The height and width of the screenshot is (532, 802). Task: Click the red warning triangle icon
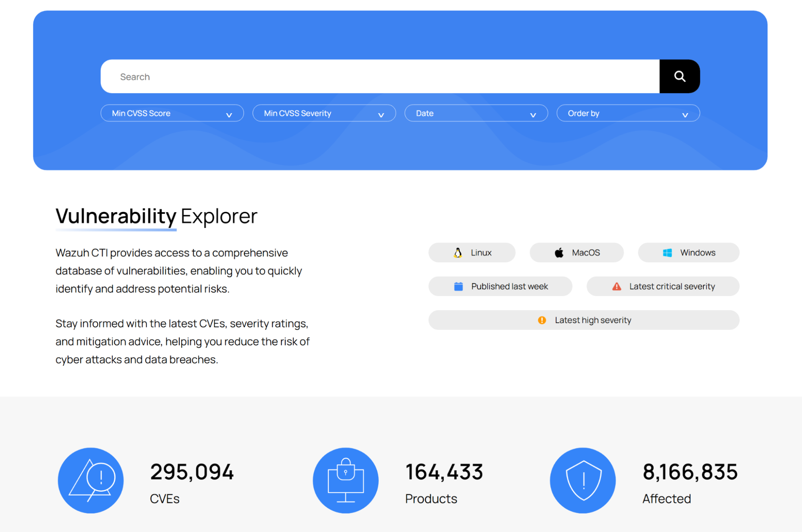(x=617, y=286)
